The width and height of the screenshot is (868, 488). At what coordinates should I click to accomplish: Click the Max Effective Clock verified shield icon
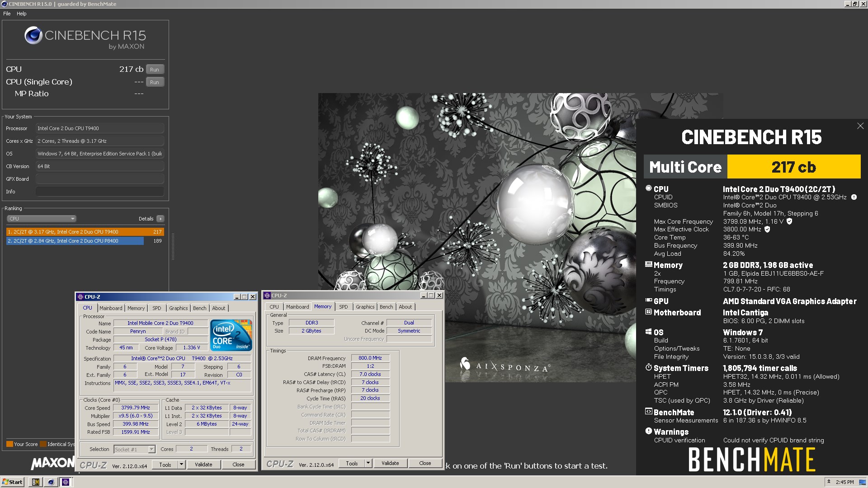pyautogui.click(x=767, y=229)
